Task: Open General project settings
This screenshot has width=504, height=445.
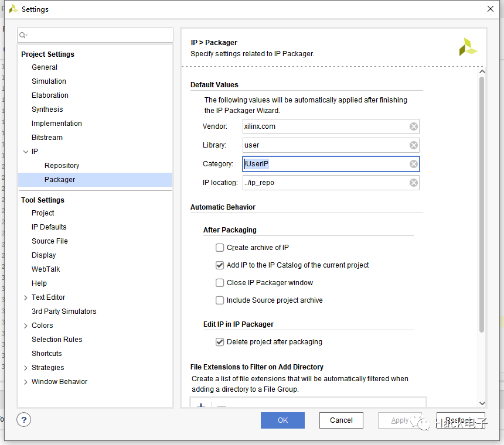Action: tap(45, 67)
